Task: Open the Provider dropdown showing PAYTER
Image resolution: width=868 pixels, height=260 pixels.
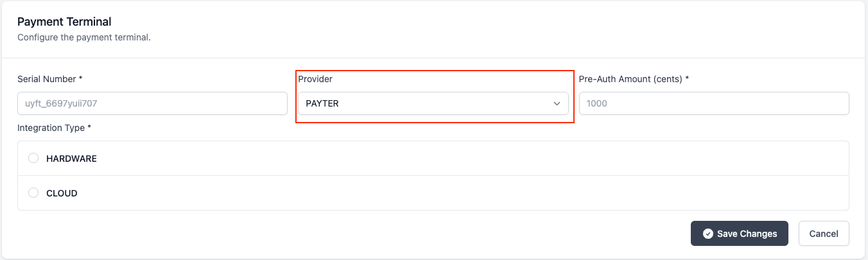Action: (x=433, y=103)
